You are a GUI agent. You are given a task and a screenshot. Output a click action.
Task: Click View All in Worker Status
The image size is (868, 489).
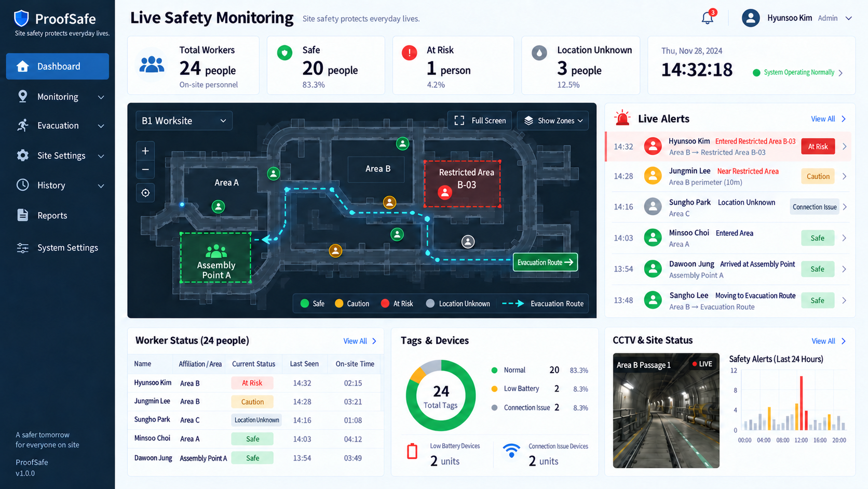point(360,341)
